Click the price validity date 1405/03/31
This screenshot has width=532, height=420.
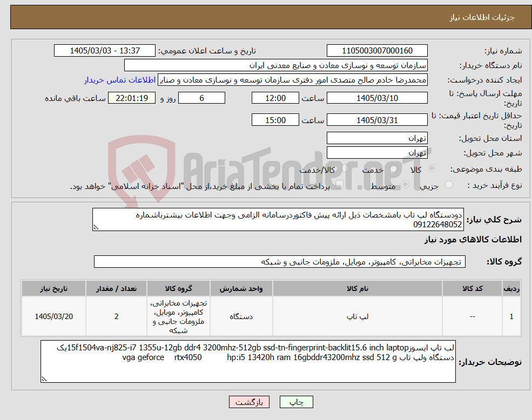(x=377, y=120)
